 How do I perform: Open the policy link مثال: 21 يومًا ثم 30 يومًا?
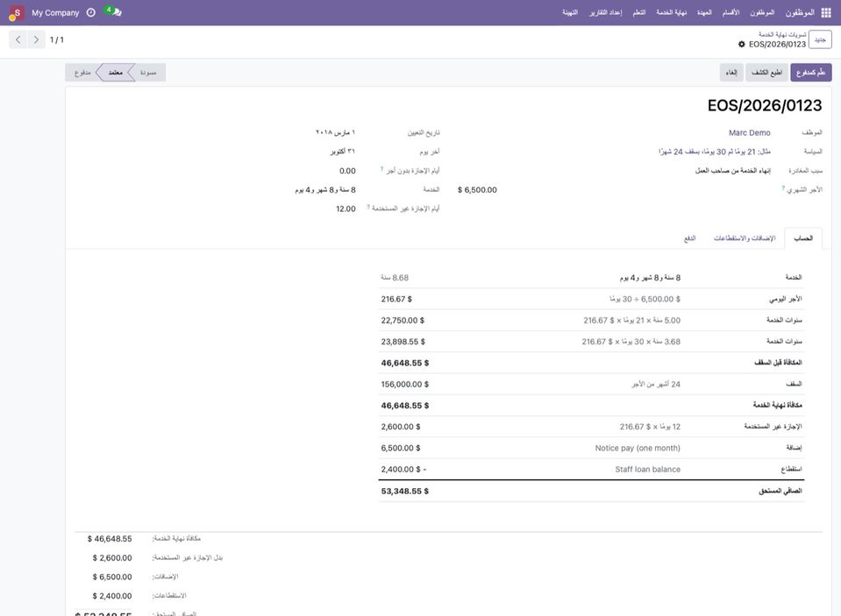pos(715,152)
